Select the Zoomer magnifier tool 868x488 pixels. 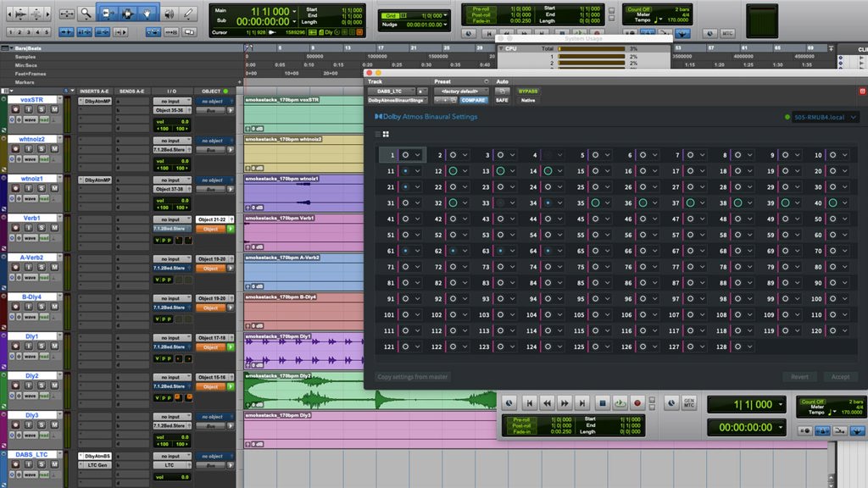(x=86, y=14)
